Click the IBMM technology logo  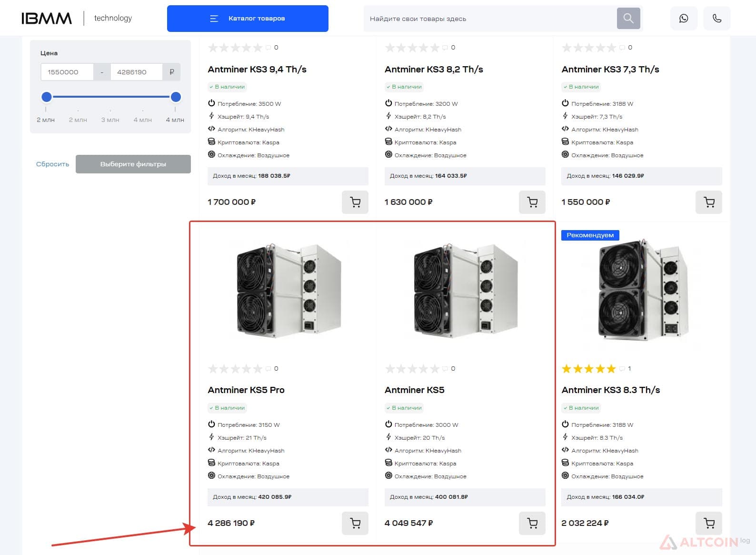(x=77, y=18)
